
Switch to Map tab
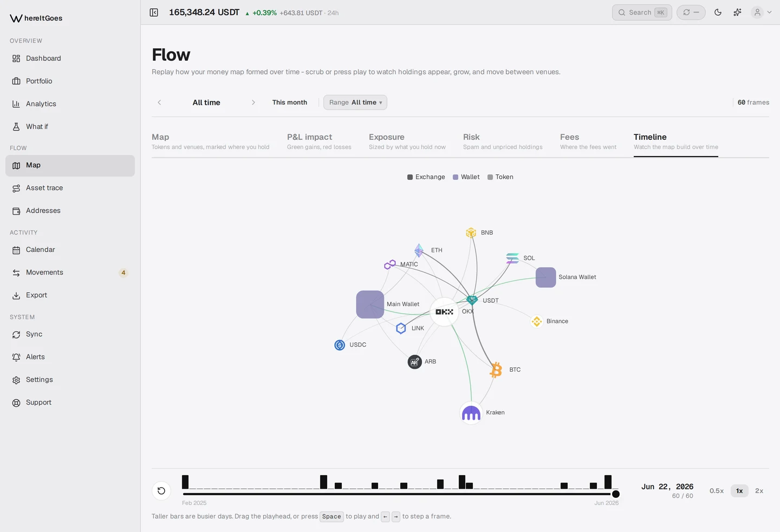(x=210, y=141)
